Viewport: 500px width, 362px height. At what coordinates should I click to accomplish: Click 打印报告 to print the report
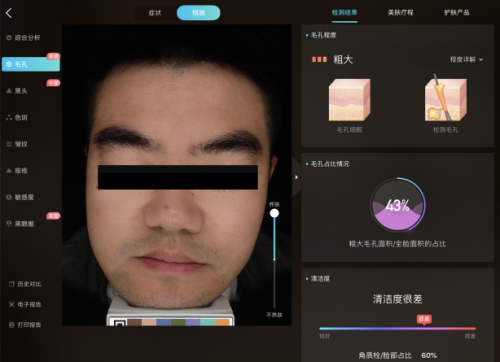point(25,325)
